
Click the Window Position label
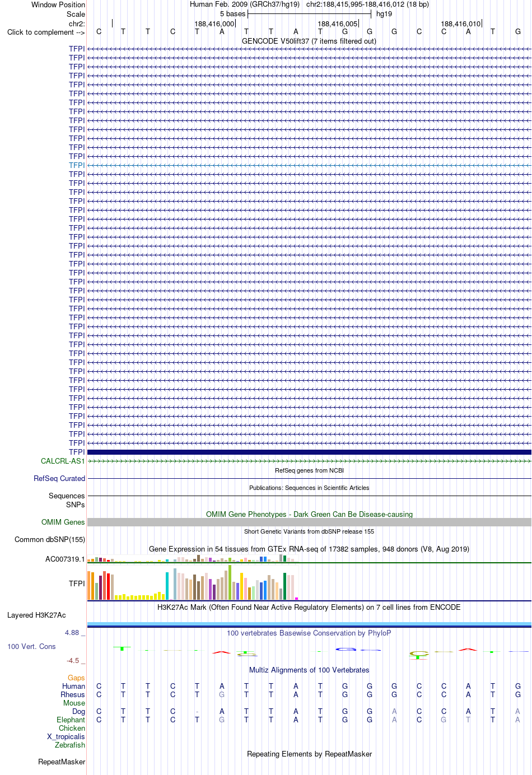click(58, 4)
